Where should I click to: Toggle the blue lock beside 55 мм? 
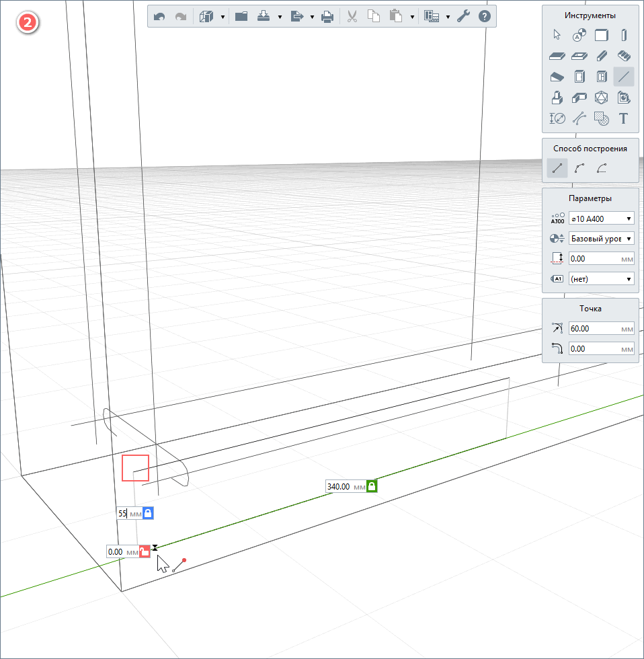[149, 513]
